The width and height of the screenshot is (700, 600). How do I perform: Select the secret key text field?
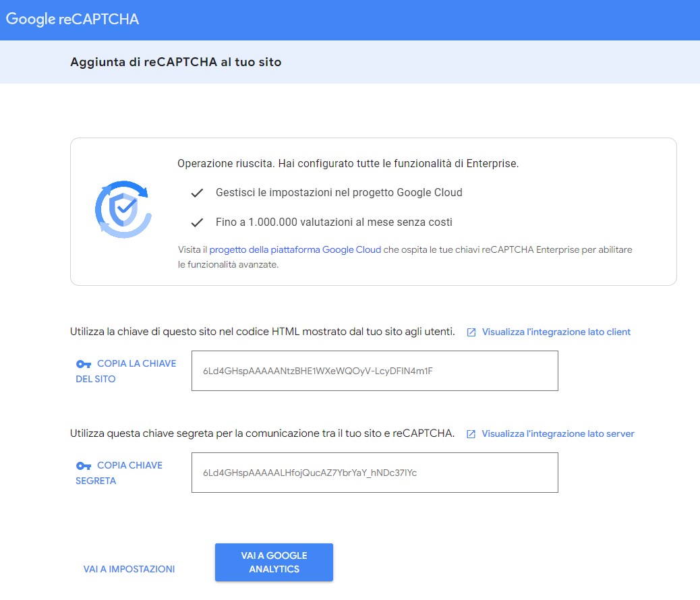(x=374, y=473)
